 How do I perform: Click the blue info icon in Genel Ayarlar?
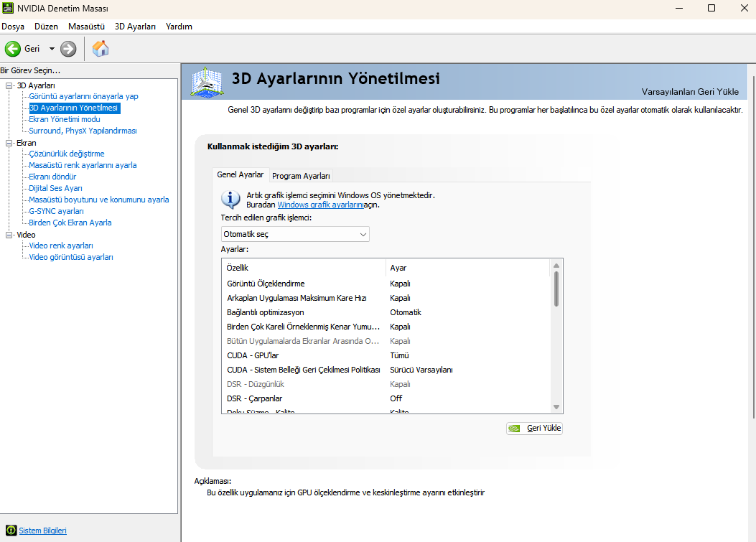click(x=231, y=199)
